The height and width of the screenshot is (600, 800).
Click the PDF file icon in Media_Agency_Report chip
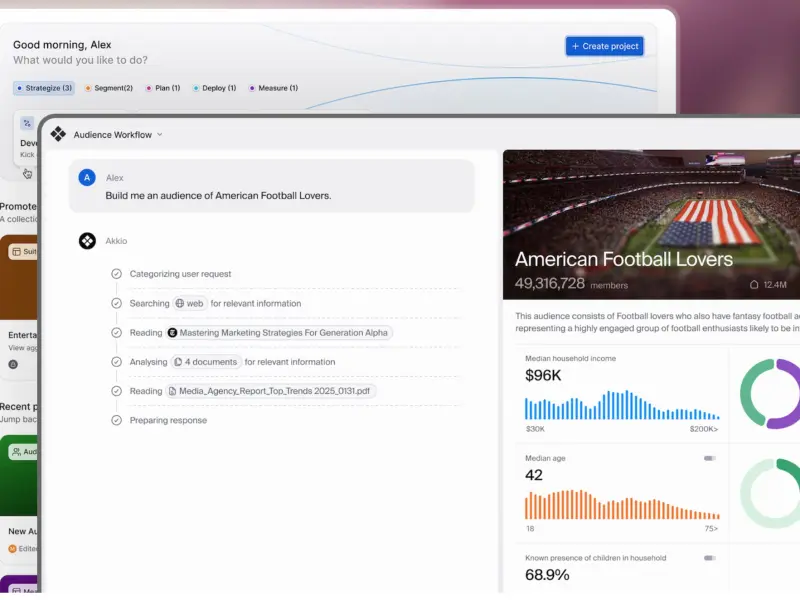[172, 391]
